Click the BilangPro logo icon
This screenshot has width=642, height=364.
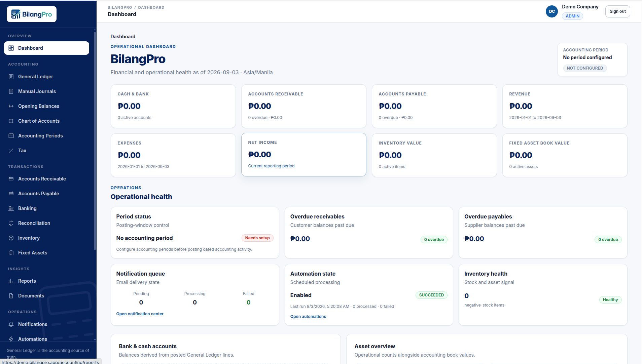16,14
